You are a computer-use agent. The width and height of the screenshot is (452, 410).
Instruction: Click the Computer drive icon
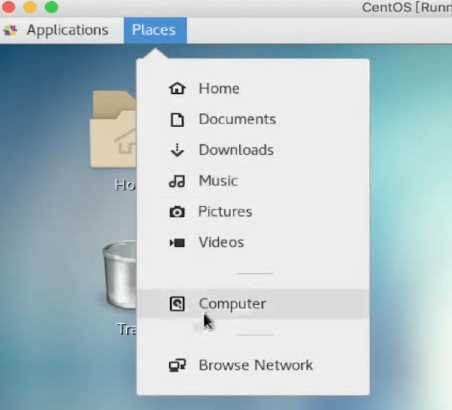(x=177, y=304)
